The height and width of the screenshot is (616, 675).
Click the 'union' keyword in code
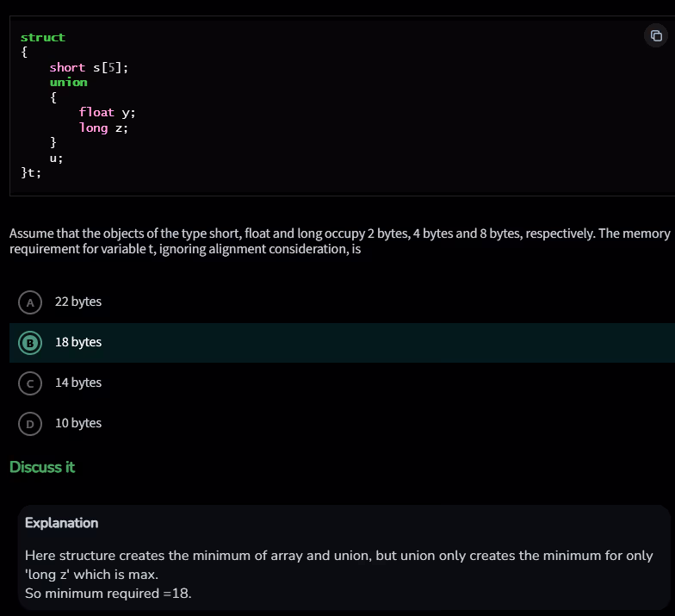coord(68,82)
